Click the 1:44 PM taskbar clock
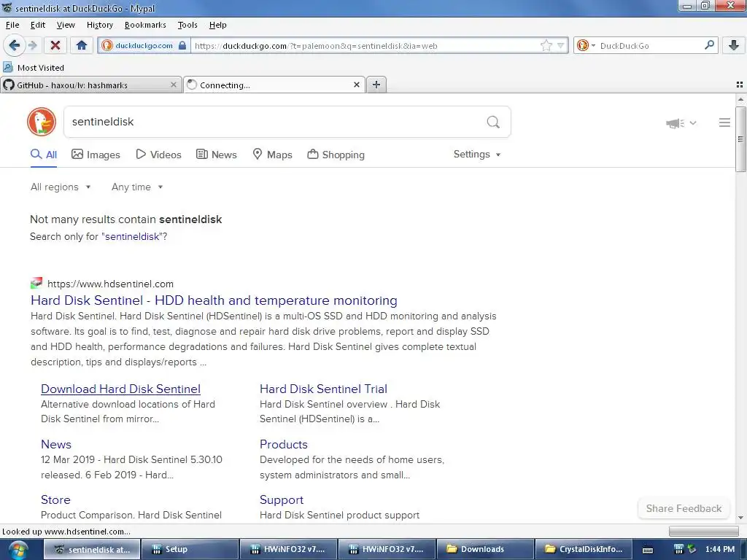Image resolution: width=747 pixels, height=560 pixels. 720,549
